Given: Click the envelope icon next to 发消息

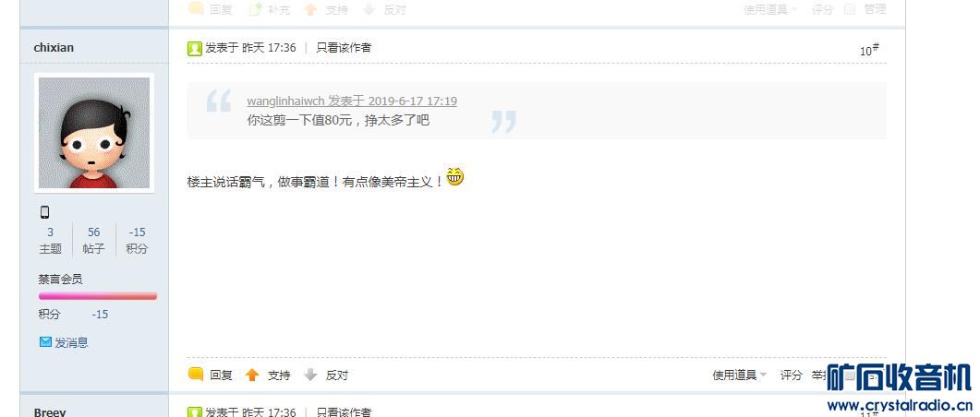Looking at the screenshot, I should (45, 342).
